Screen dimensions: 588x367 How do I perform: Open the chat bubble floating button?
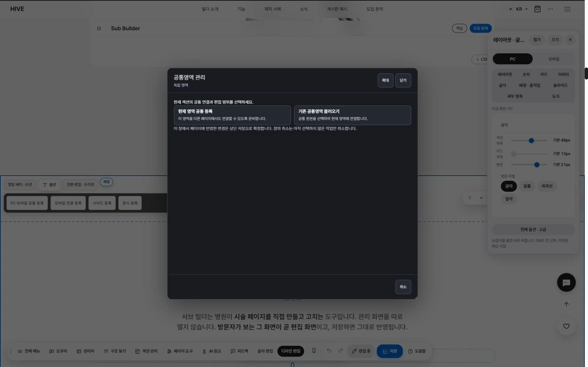(566, 282)
